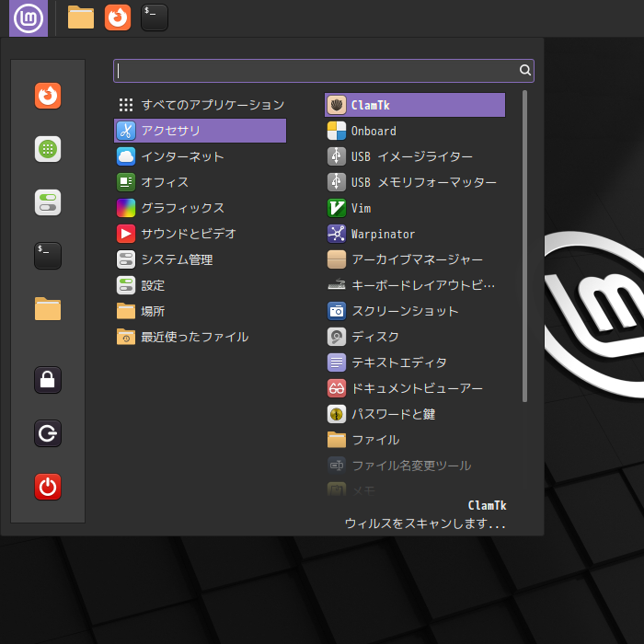Click the Linux Mint menu button in panel
Viewport: 644px width, 644px height.
[29, 17]
